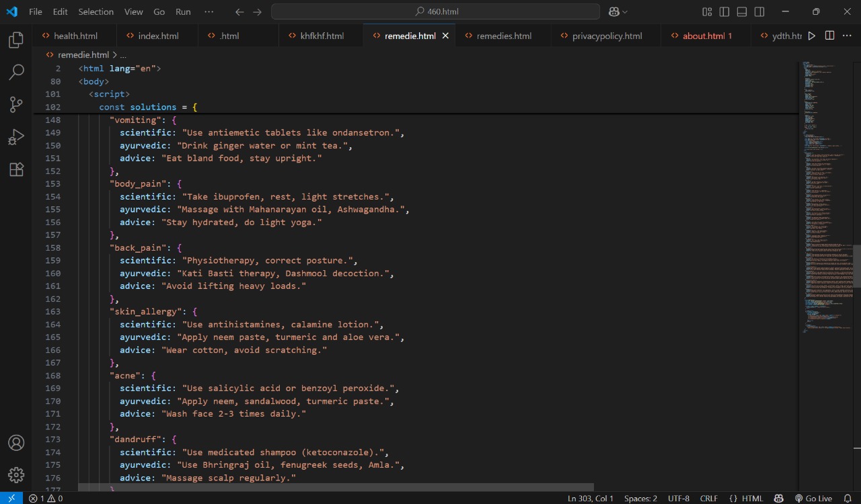The height and width of the screenshot is (504, 861).
Task: Switch to the index.html tab
Action: (158, 36)
